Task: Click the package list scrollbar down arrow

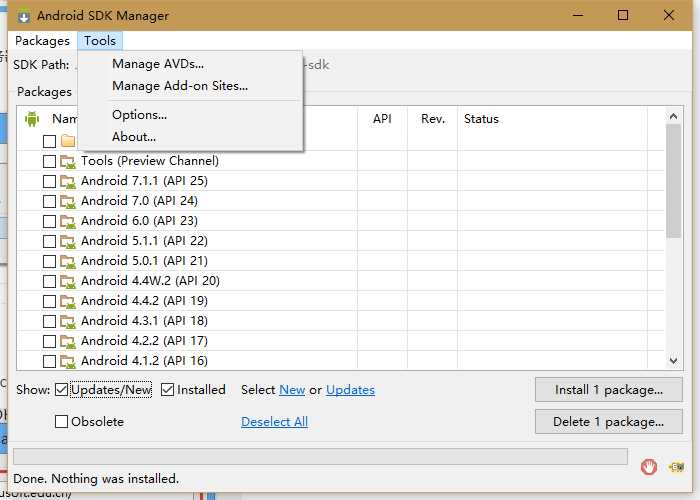Action: 674,360
